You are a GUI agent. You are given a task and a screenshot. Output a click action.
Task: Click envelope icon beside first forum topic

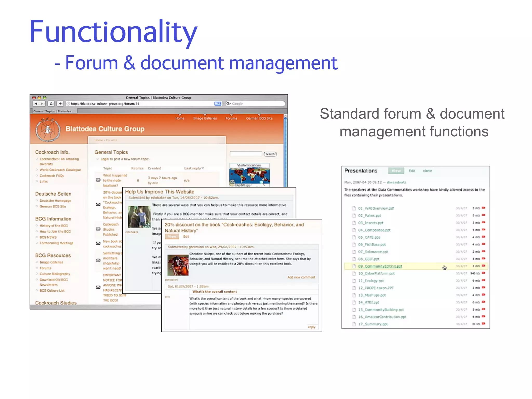pos(98,180)
